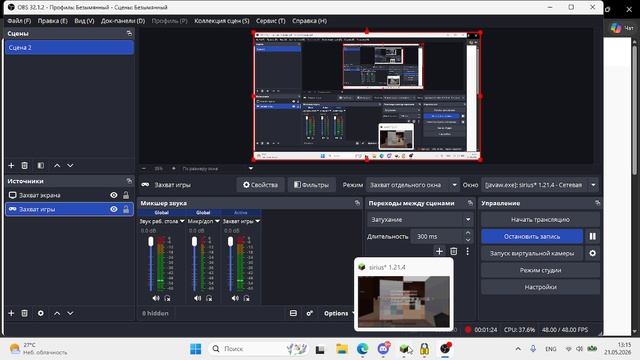Open the Коллекция сцен menu
Viewport: 640px width, 360px height.
click(222, 21)
